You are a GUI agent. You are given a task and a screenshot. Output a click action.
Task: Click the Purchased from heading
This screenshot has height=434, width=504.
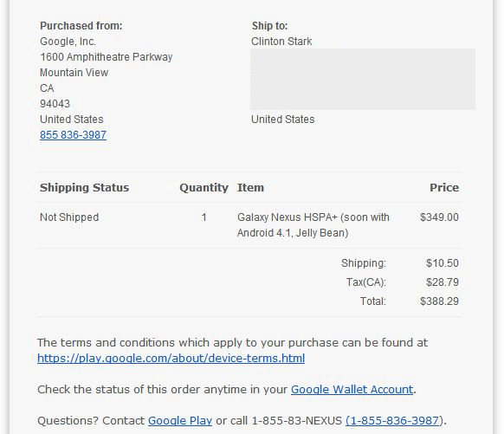click(81, 26)
